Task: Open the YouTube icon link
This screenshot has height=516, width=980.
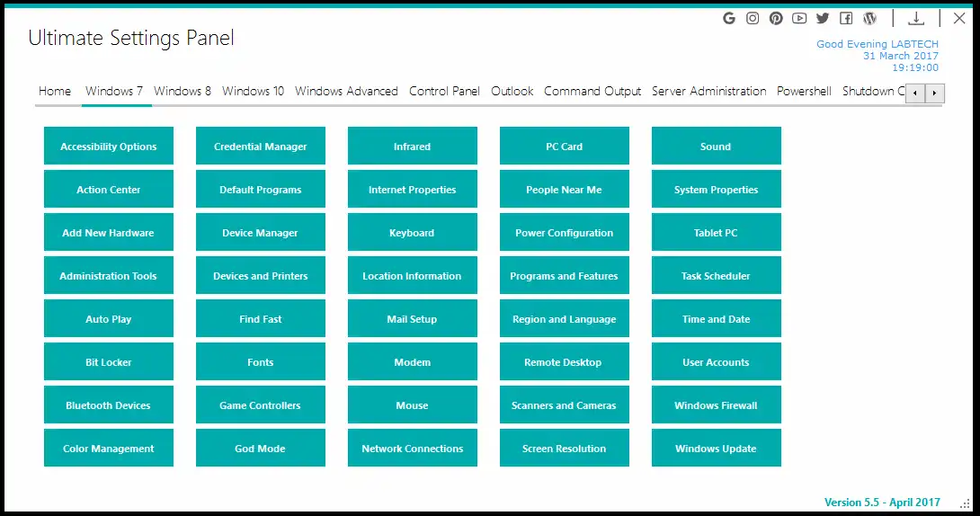Action: click(x=799, y=19)
